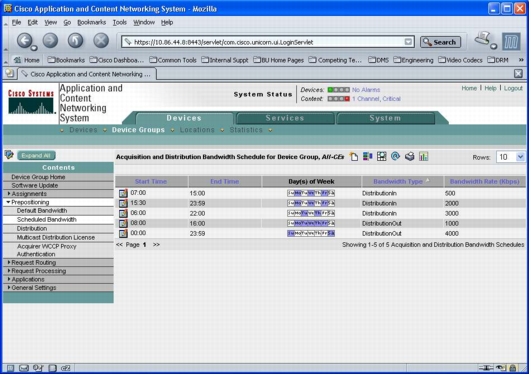Sort by Start Time column header
Image resolution: width=531 pixels, height=376 pixels.
(x=151, y=182)
